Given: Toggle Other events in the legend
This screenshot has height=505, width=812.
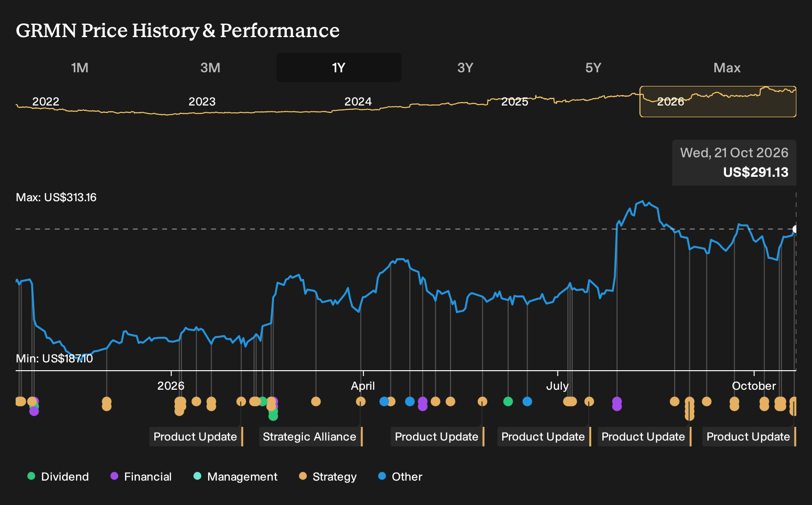Looking at the screenshot, I should pos(400,476).
